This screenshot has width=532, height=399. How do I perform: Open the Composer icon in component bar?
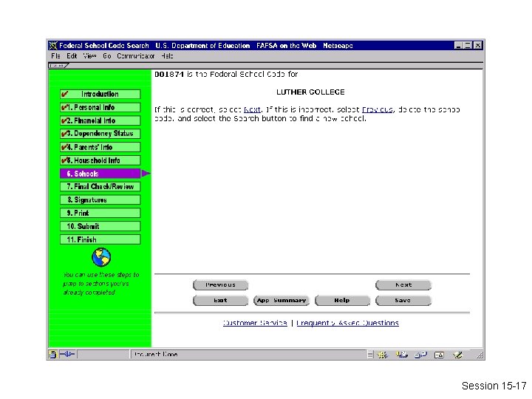[x=457, y=355]
